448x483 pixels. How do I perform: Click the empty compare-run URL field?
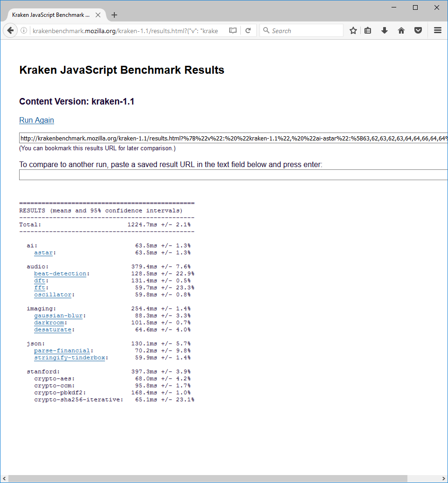tap(233, 175)
